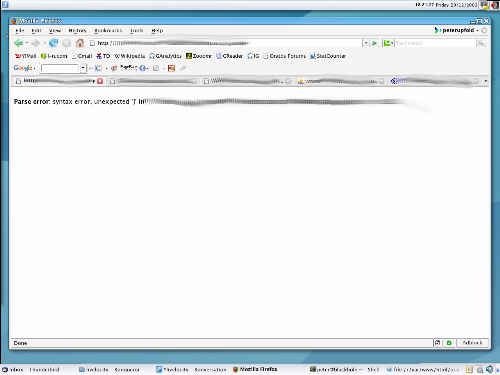Screen dimensions: 500x375
Task: Open the IG bookmark
Action: [x=253, y=56]
